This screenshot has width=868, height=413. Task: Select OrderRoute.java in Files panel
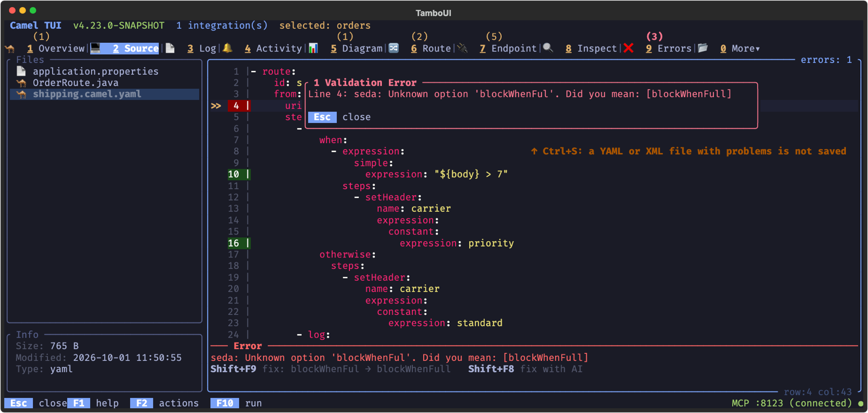pyautogui.click(x=75, y=82)
